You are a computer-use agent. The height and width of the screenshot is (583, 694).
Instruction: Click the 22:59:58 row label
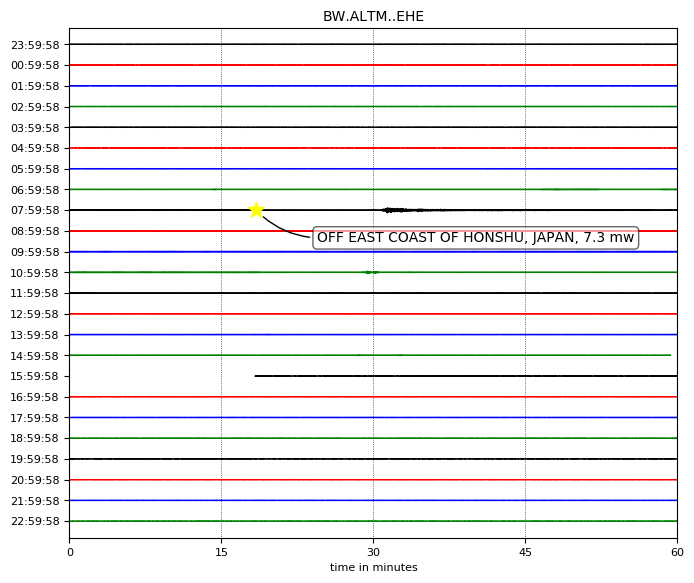pyautogui.click(x=35, y=521)
